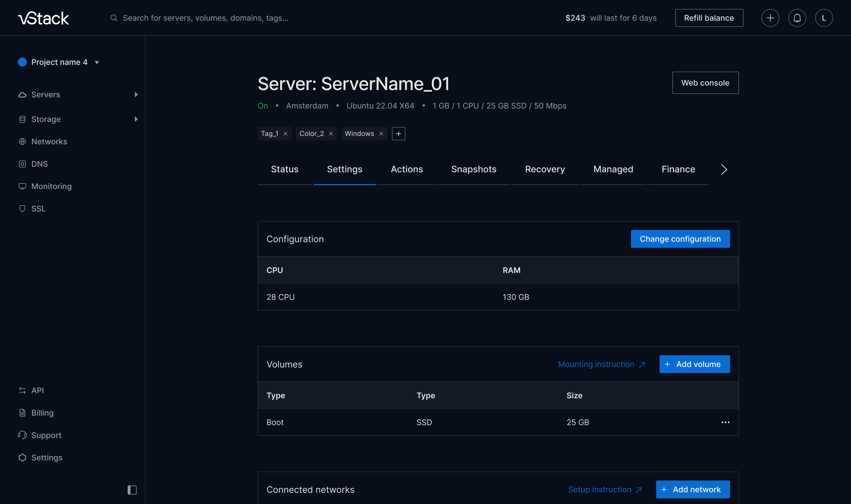Click the Mounting instruction arrow icon
Screen dimensions: 851x504
642,365
